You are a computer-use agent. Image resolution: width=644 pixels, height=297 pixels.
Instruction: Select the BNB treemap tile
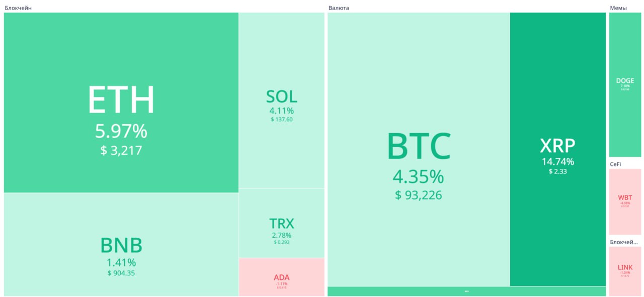pyautogui.click(x=121, y=245)
